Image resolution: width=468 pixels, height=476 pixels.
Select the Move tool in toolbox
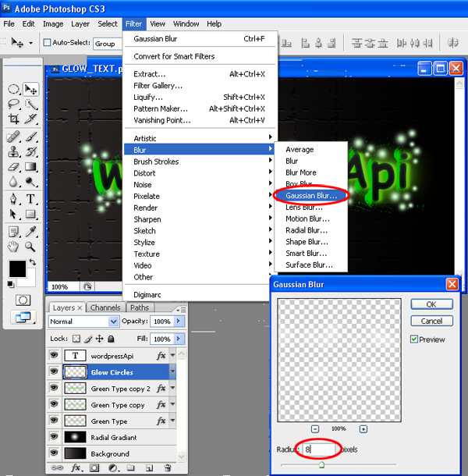[30, 89]
